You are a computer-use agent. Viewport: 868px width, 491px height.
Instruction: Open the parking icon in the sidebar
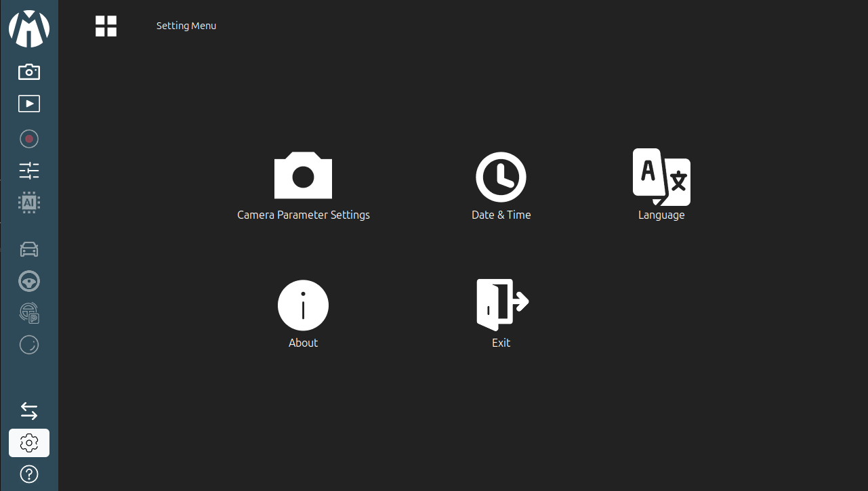[29, 313]
